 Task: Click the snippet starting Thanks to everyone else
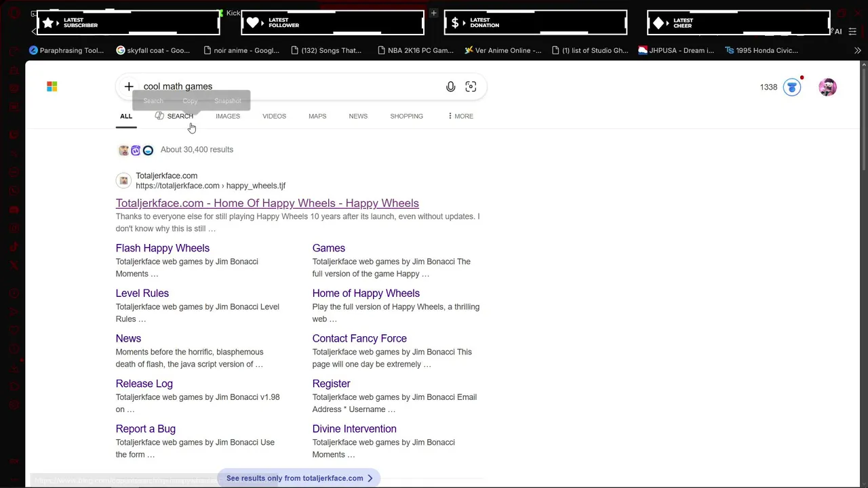click(298, 223)
